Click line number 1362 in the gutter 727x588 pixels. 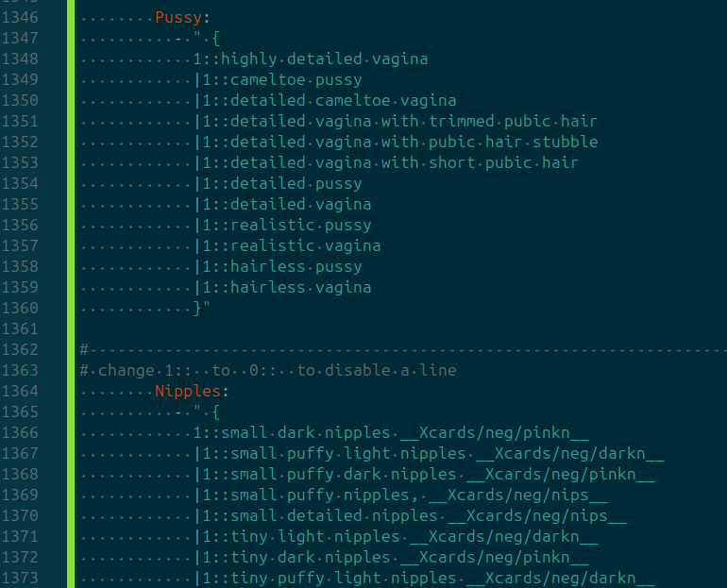pos(20,349)
